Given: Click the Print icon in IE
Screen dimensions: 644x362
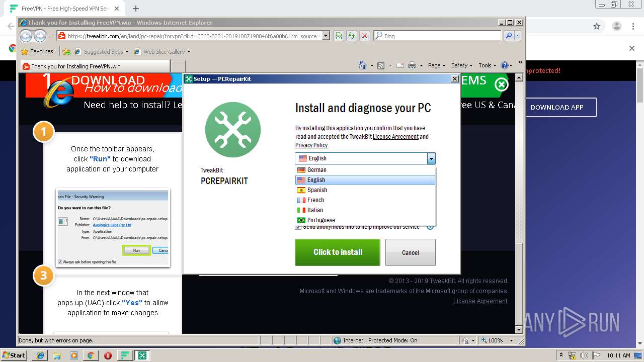Looking at the screenshot, I should [412, 65].
